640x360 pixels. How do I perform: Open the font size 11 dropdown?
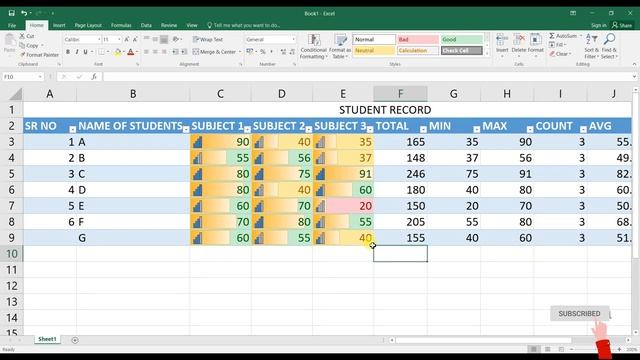coord(119,39)
